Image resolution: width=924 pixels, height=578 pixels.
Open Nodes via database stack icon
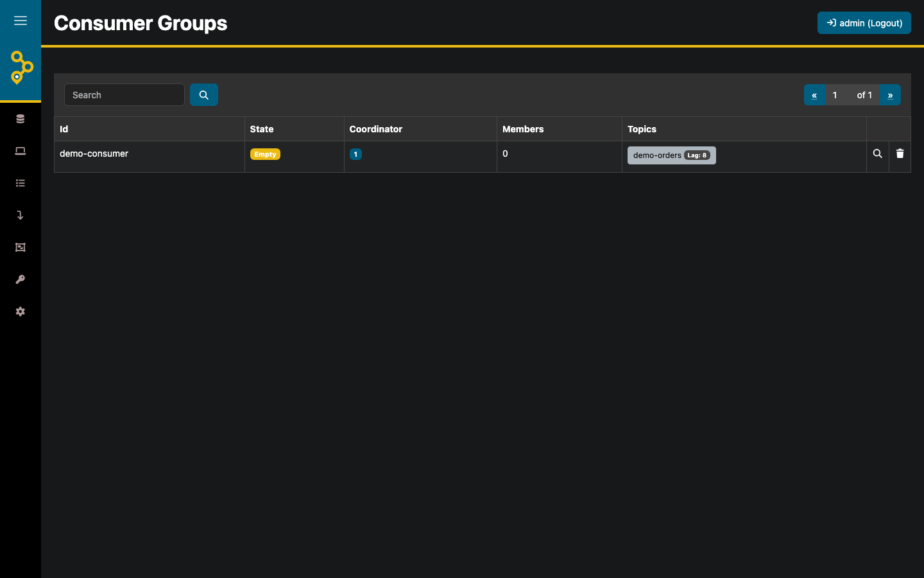[21, 119]
